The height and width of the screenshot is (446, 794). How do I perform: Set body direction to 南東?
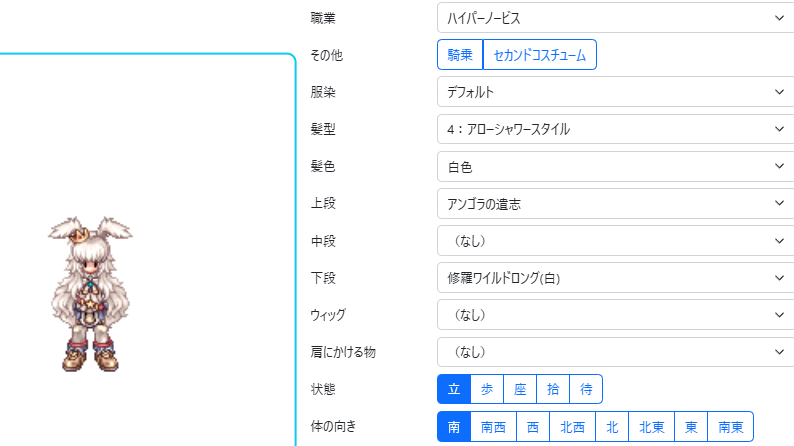click(730, 427)
